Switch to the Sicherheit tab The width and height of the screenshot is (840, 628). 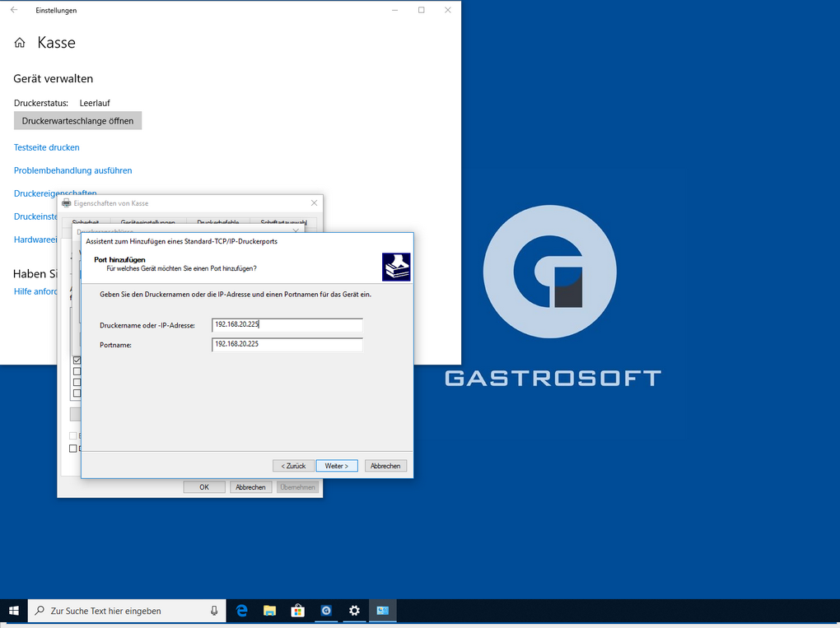(x=86, y=221)
